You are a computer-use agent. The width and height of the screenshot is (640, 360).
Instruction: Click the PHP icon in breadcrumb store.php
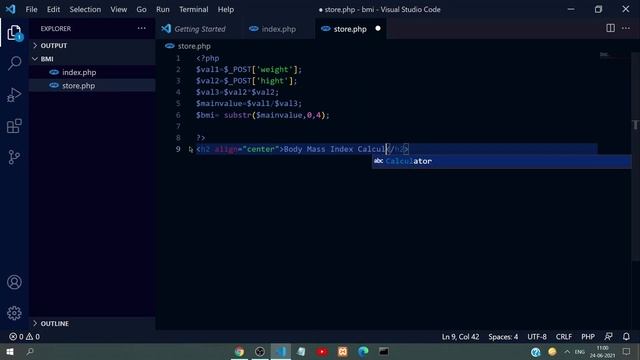point(170,46)
